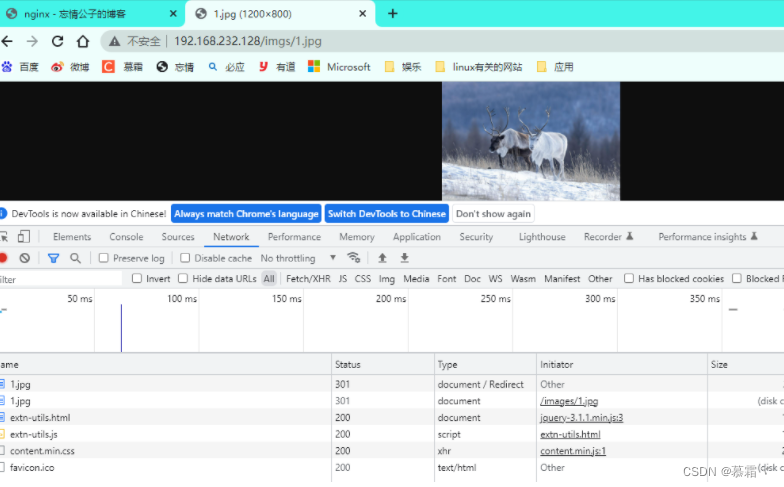Filter requests by Fetch/XHR

[x=308, y=279]
